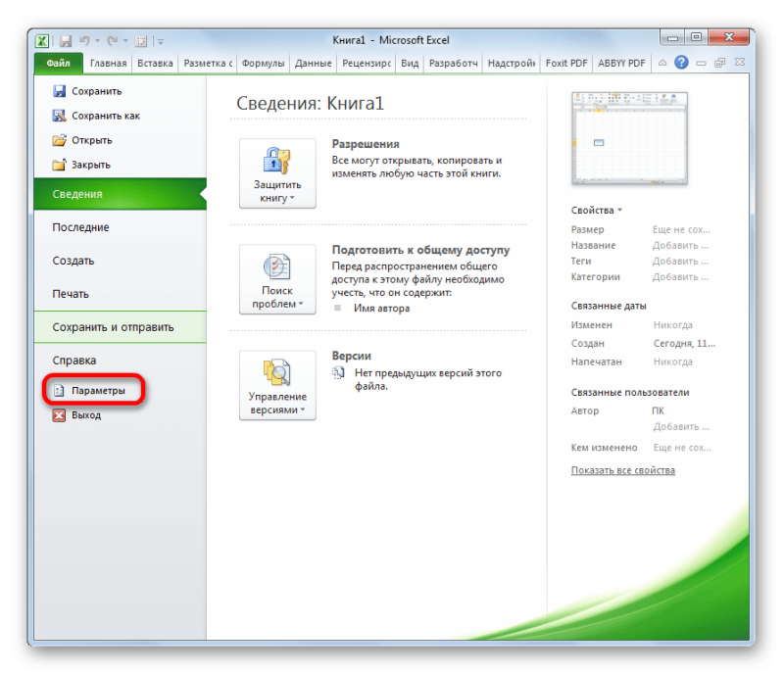
Task: Click Еще не сох... value next to Размер
Action: [x=681, y=229]
